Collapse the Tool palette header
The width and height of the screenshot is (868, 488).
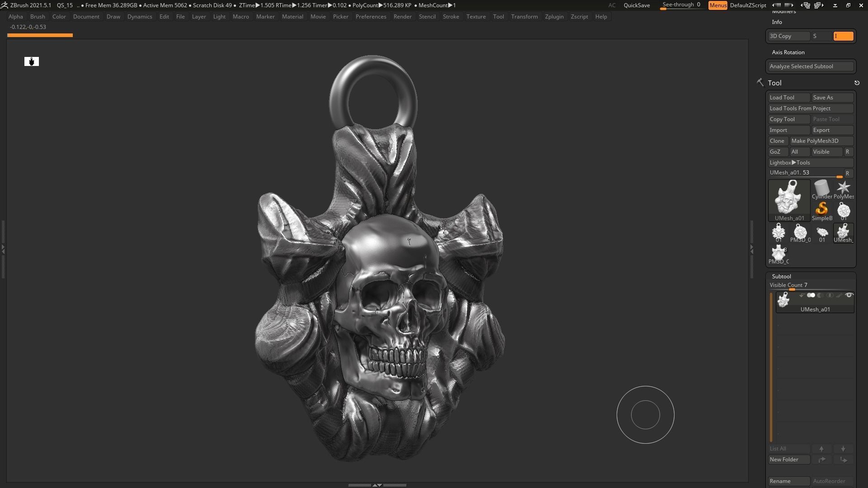774,83
